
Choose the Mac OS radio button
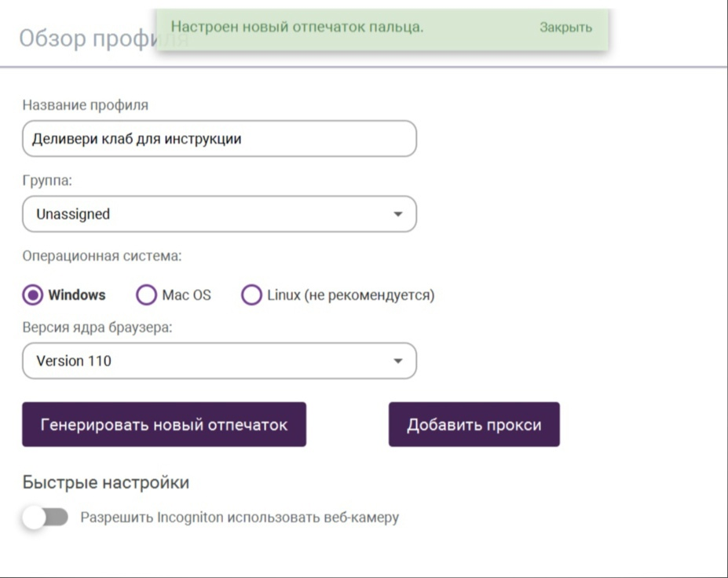(146, 294)
